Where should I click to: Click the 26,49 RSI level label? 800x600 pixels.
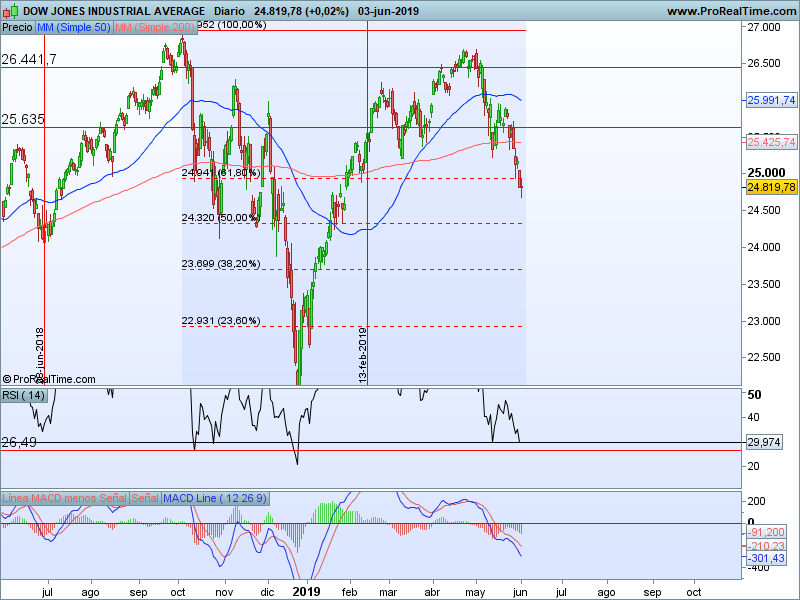(x=19, y=442)
